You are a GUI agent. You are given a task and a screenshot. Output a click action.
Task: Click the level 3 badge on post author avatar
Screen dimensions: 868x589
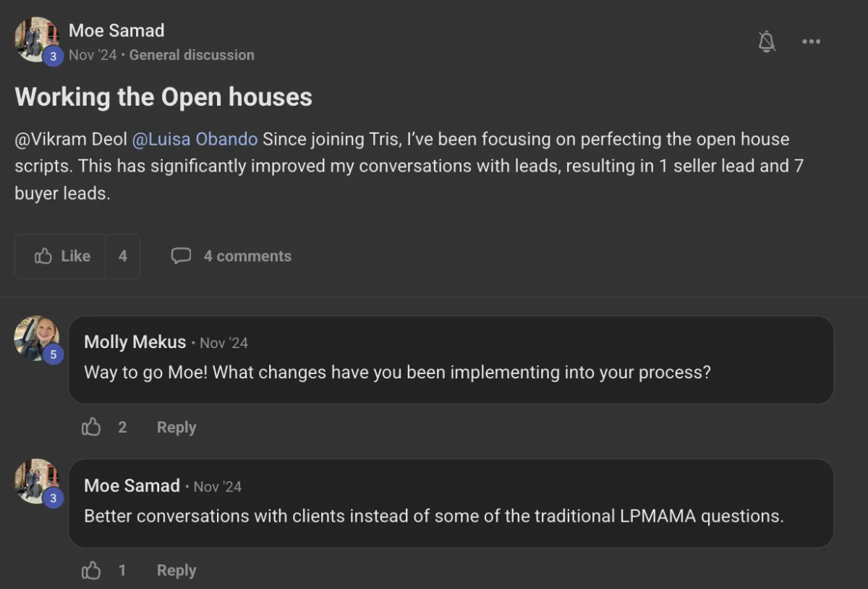(53, 56)
